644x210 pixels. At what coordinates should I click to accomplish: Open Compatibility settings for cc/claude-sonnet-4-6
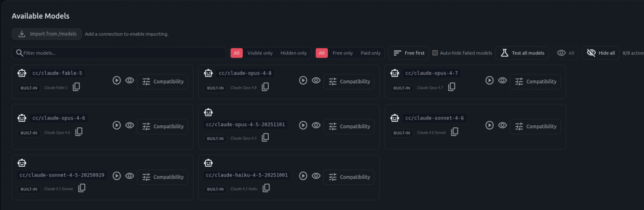coord(535,127)
